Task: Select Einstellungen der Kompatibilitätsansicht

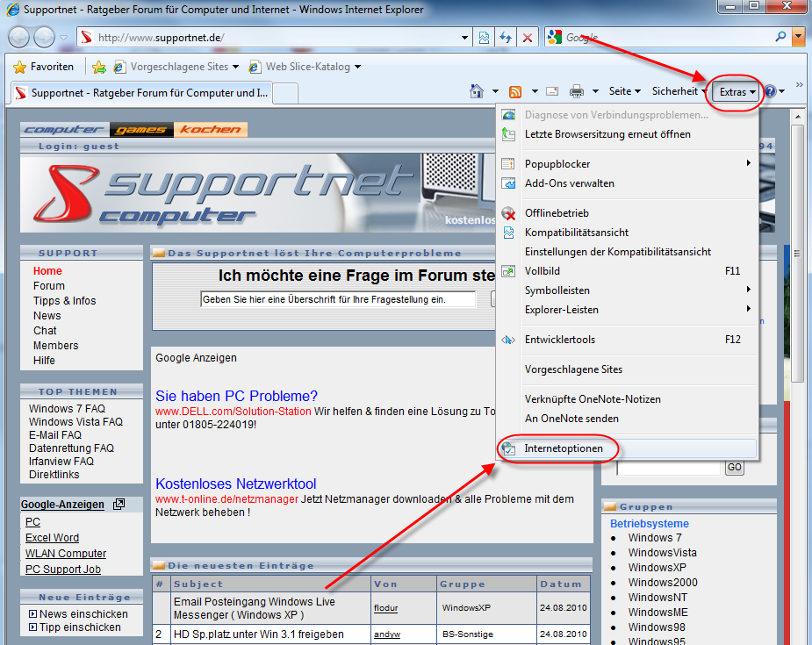Action: tap(627, 252)
